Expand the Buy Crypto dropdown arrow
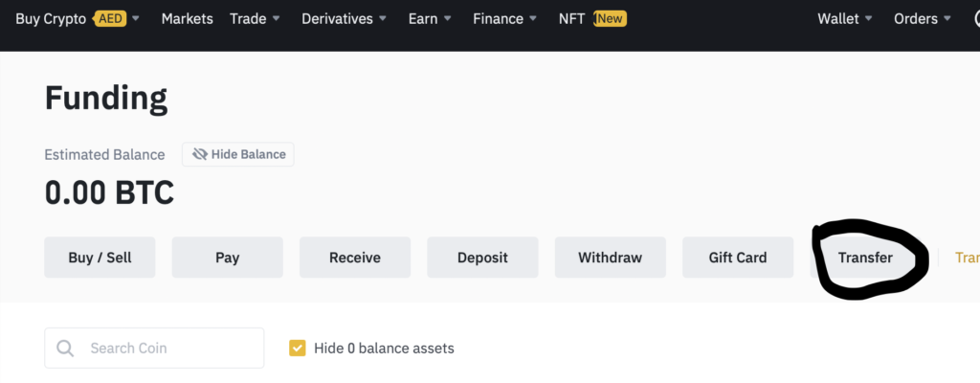The image size is (980, 383). click(x=136, y=19)
